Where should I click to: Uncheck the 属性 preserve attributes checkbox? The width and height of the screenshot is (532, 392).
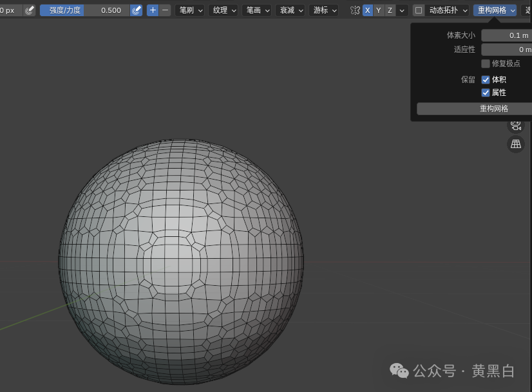point(486,93)
